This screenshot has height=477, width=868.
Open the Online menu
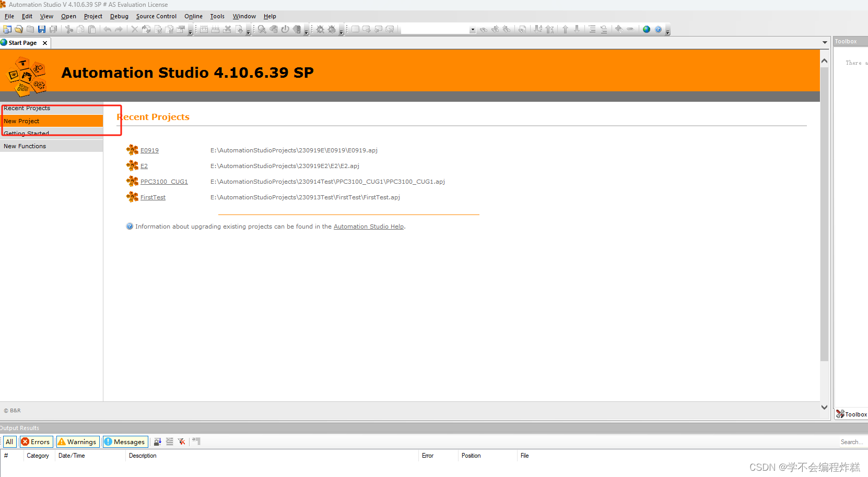pos(193,16)
